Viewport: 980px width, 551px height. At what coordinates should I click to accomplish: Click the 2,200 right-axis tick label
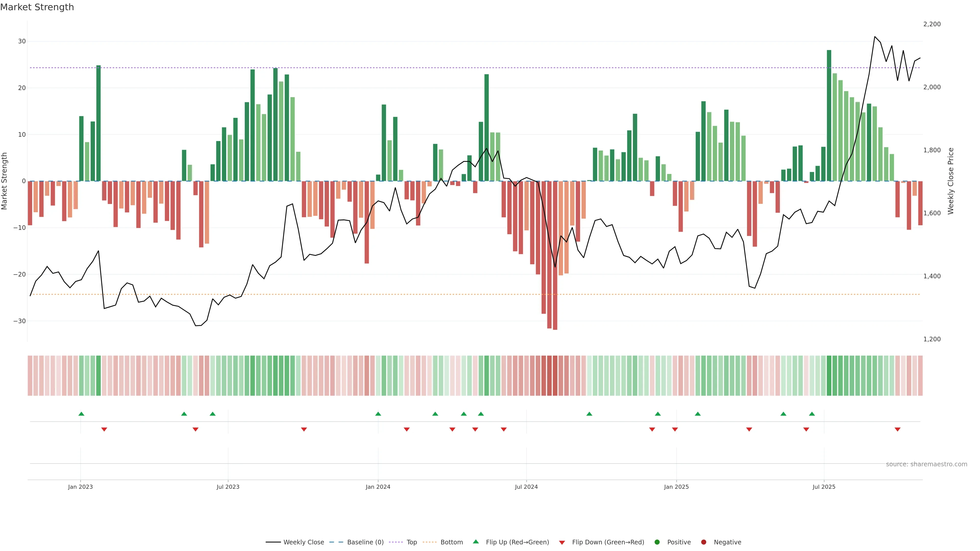click(932, 24)
